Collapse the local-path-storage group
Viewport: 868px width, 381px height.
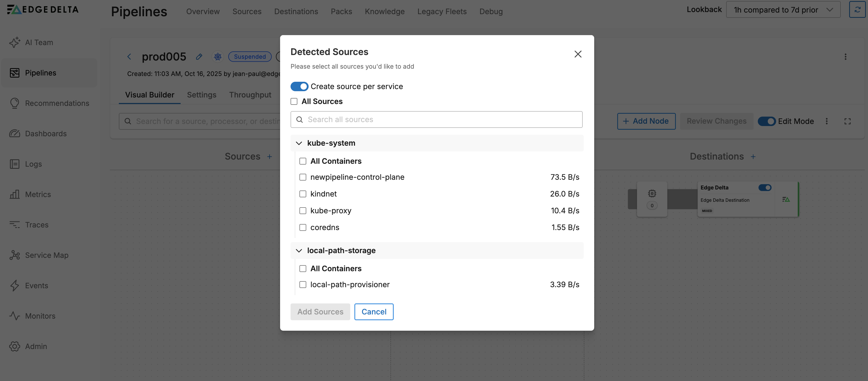(299, 251)
